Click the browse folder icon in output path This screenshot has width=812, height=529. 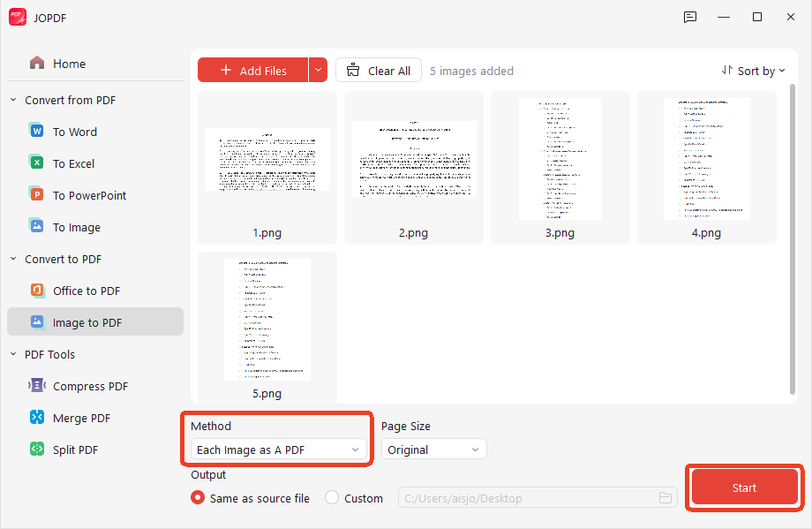point(665,498)
